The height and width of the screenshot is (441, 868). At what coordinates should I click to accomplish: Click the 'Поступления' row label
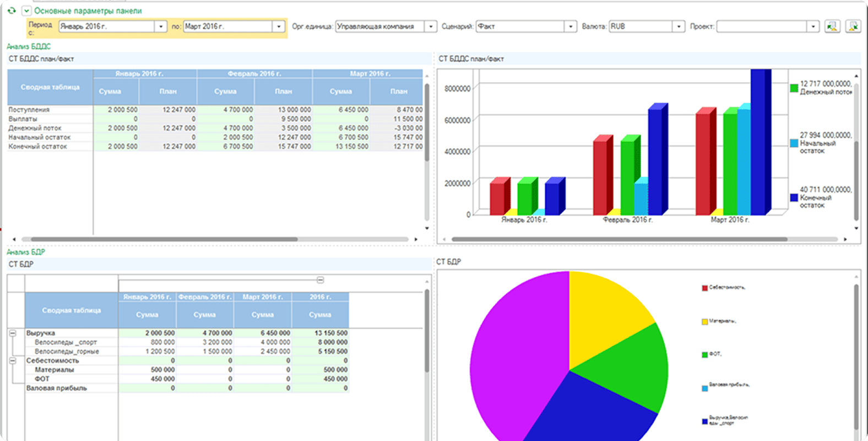pos(29,110)
